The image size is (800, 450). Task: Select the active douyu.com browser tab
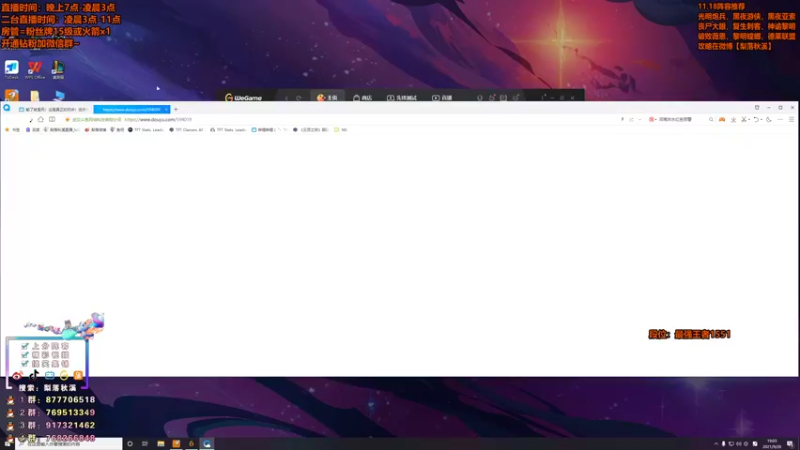point(131,109)
